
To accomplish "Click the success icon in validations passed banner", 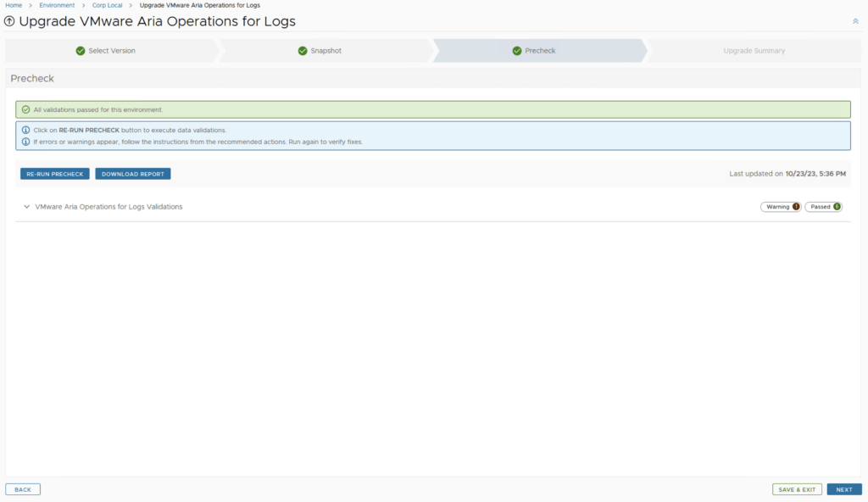I will click(x=25, y=109).
